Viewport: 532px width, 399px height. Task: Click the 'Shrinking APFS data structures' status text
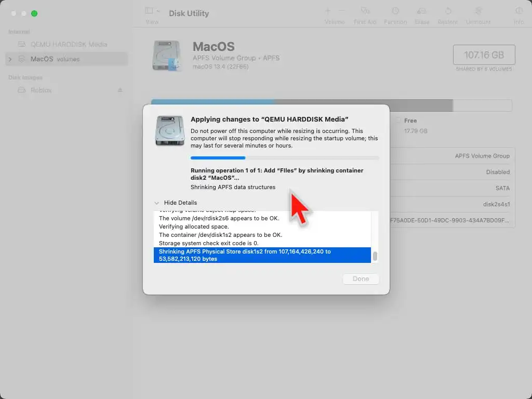[233, 187]
